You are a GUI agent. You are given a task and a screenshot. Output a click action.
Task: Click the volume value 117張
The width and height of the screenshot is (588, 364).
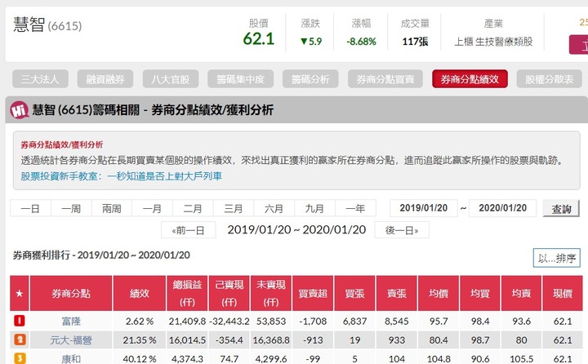[415, 42]
